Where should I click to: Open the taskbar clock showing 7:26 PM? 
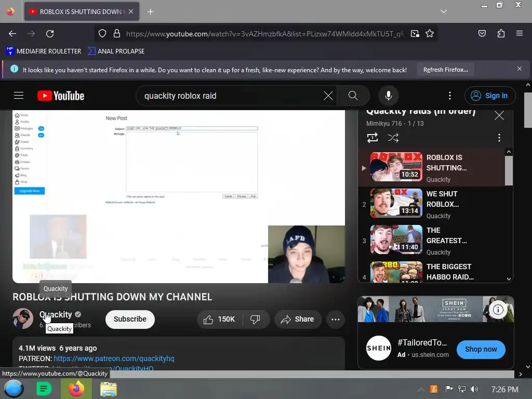504,390
